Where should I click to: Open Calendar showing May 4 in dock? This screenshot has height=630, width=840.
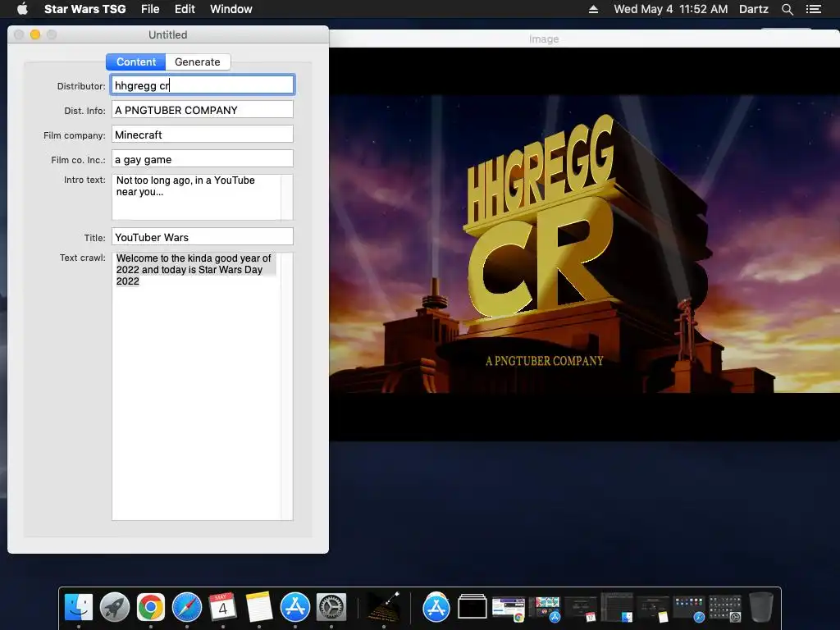tap(223, 608)
